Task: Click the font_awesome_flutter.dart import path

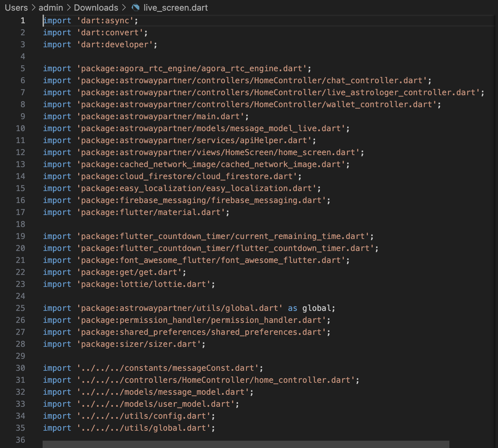Action: [x=211, y=260]
